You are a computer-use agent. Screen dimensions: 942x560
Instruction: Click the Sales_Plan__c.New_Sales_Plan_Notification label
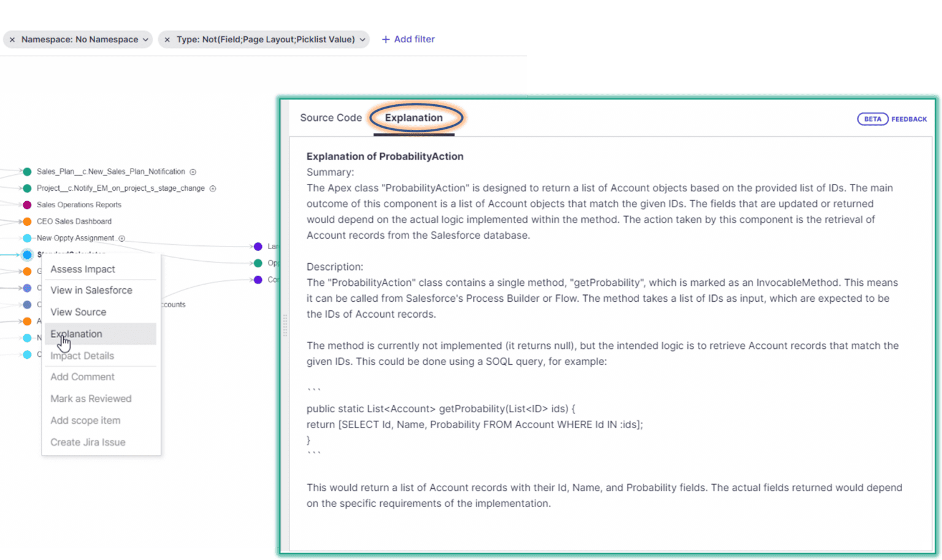(111, 172)
